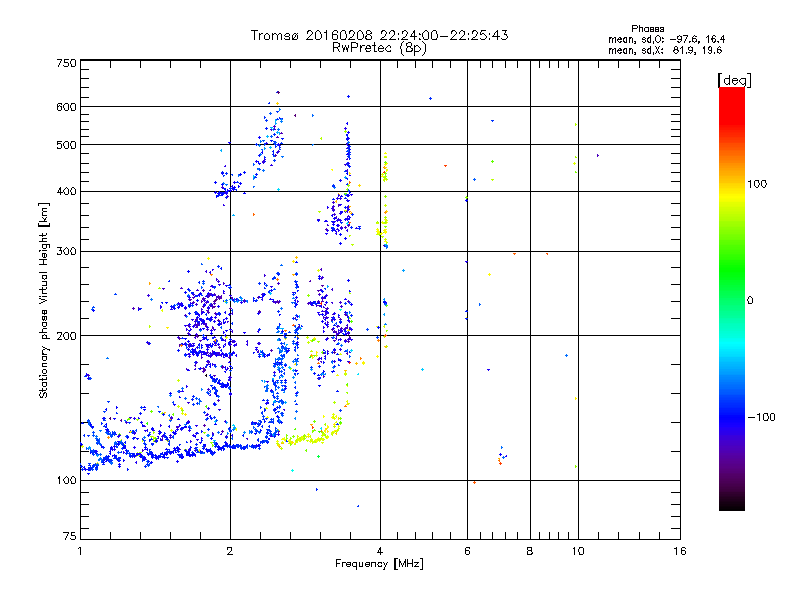
Task: Click the y-axis tick label '750'
Action: (66, 63)
